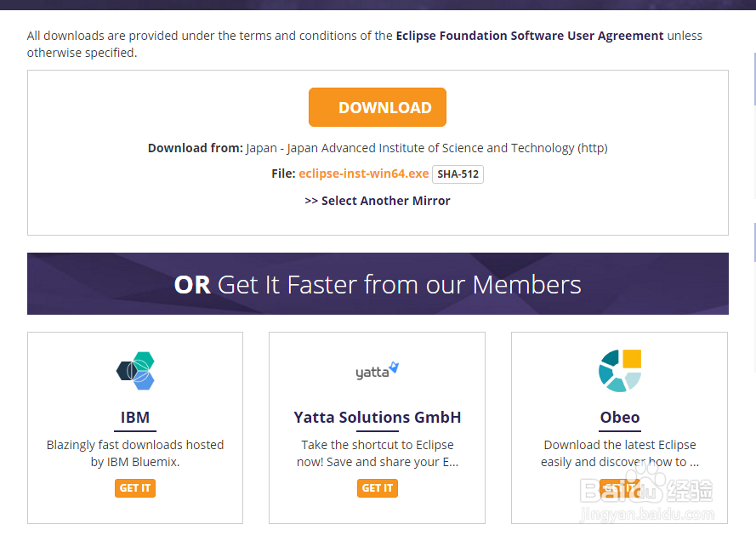Viewport: 756px width, 541px height.
Task: Open the Obeo member heading
Action: click(619, 418)
